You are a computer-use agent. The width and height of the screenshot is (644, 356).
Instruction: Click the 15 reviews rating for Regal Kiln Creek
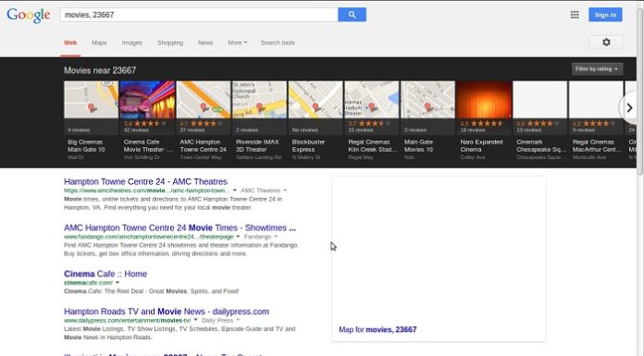point(369,127)
